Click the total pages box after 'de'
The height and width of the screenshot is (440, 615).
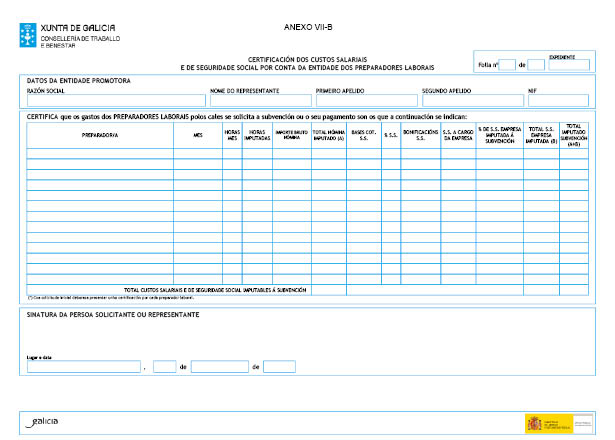click(x=535, y=65)
